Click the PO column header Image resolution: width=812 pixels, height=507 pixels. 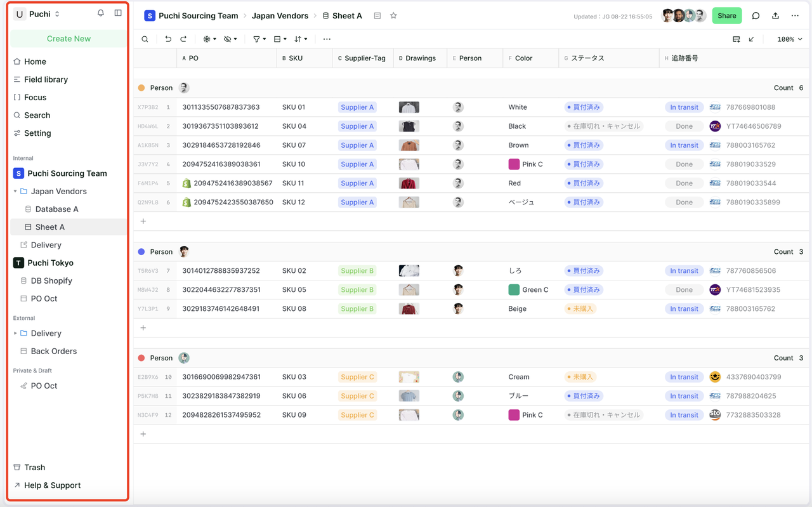226,58
